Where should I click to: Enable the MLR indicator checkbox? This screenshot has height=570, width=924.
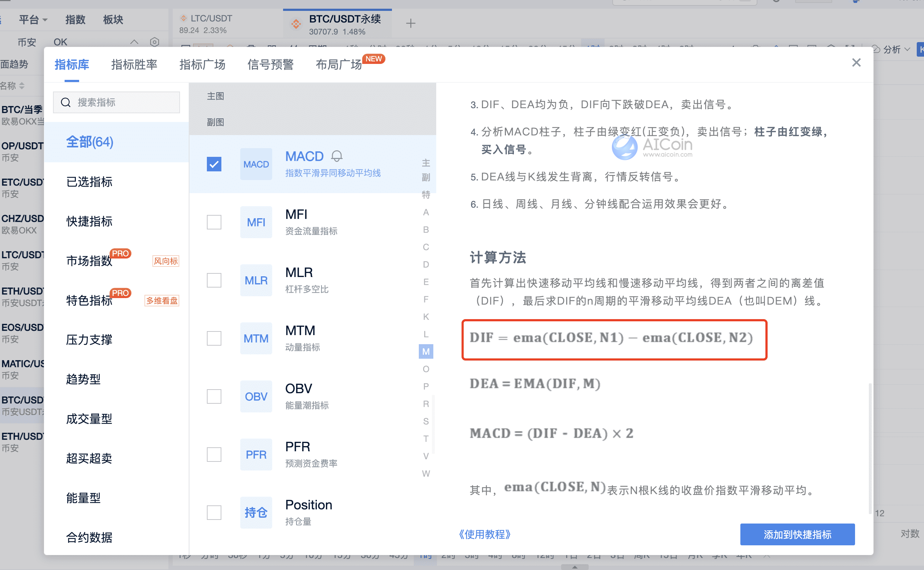click(214, 280)
